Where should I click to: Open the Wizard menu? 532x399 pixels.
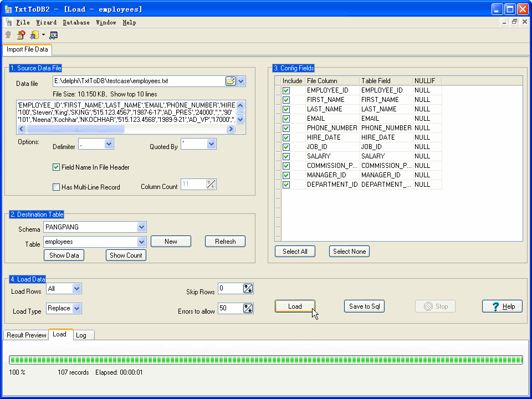point(46,22)
